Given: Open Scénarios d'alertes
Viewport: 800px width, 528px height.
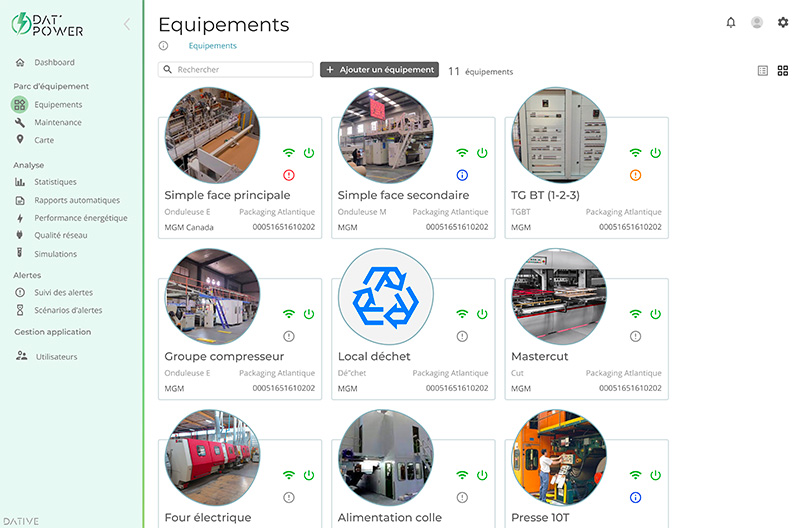Looking at the screenshot, I should click(x=68, y=310).
